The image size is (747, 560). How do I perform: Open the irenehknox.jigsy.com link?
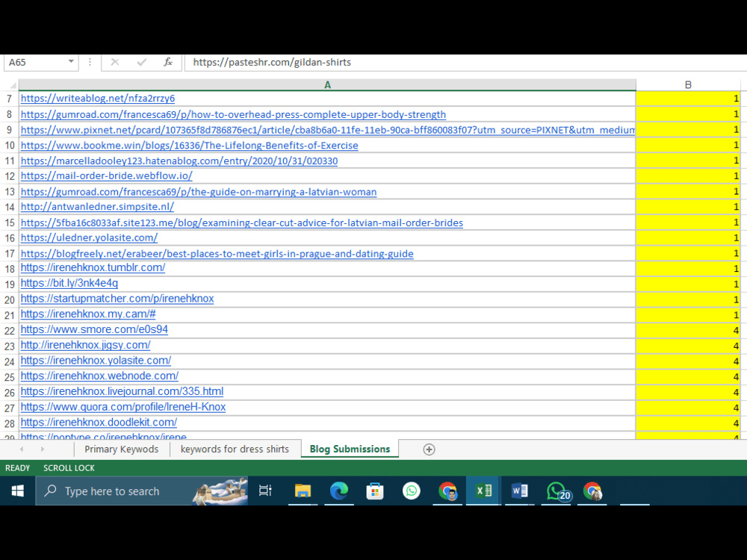point(85,345)
